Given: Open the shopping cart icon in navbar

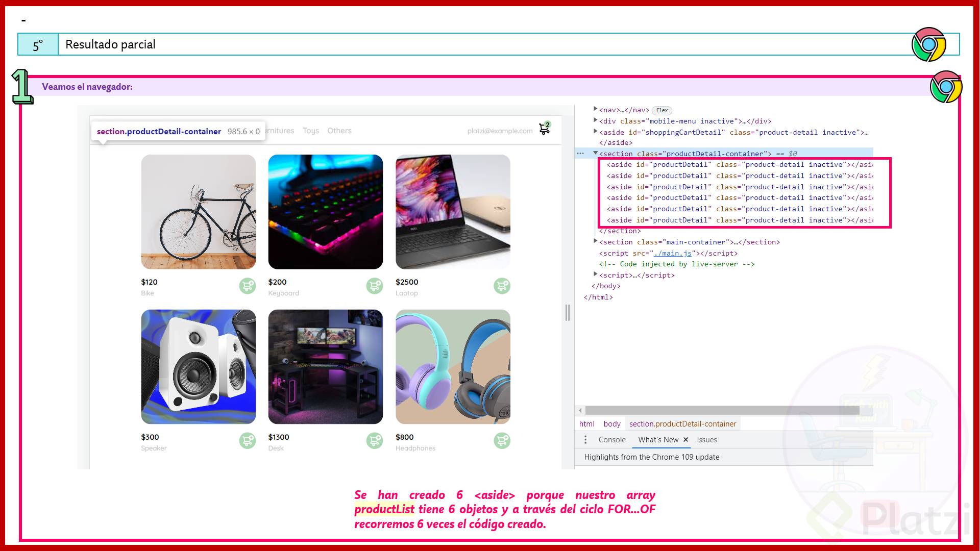Looking at the screenshot, I should (545, 129).
